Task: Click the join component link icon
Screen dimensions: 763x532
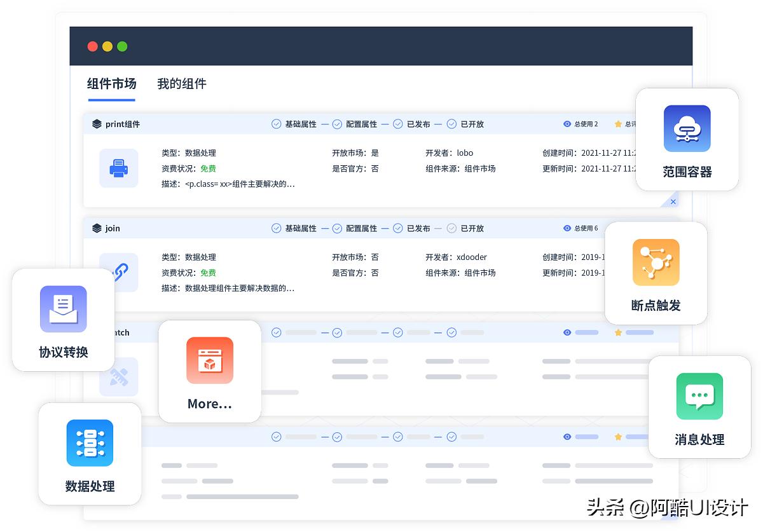Action: pos(118,272)
